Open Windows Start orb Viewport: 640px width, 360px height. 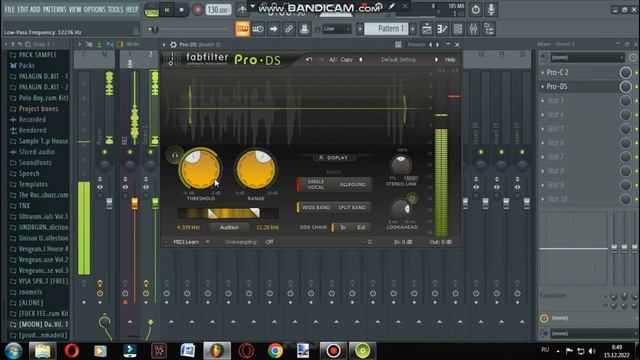pyautogui.click(x=13, y=351)
